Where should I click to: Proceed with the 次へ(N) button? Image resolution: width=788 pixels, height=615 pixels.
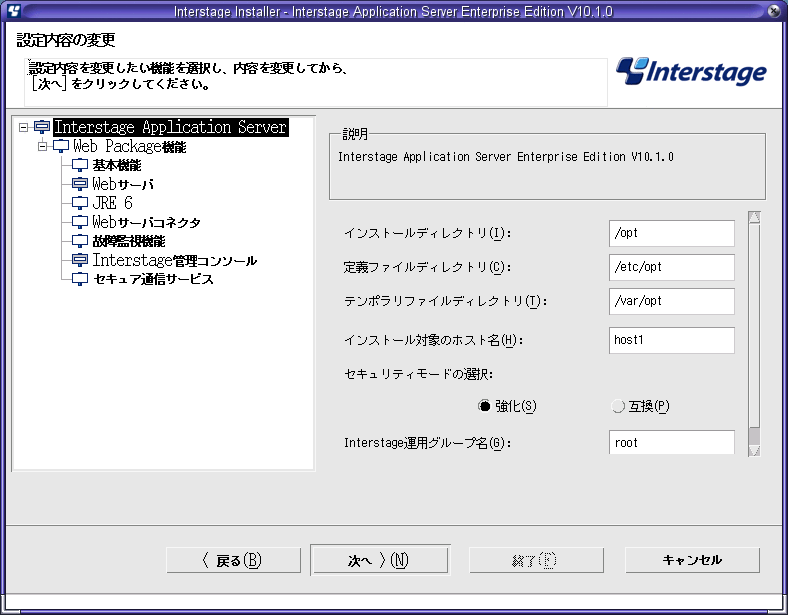pyautogui.click(x=380, y=560)
